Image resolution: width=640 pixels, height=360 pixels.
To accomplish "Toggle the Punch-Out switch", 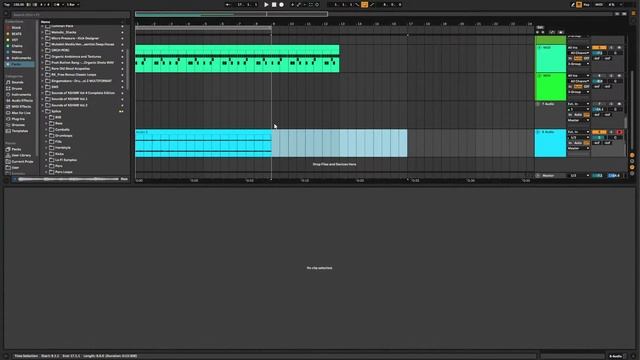I will pos(371,4).
